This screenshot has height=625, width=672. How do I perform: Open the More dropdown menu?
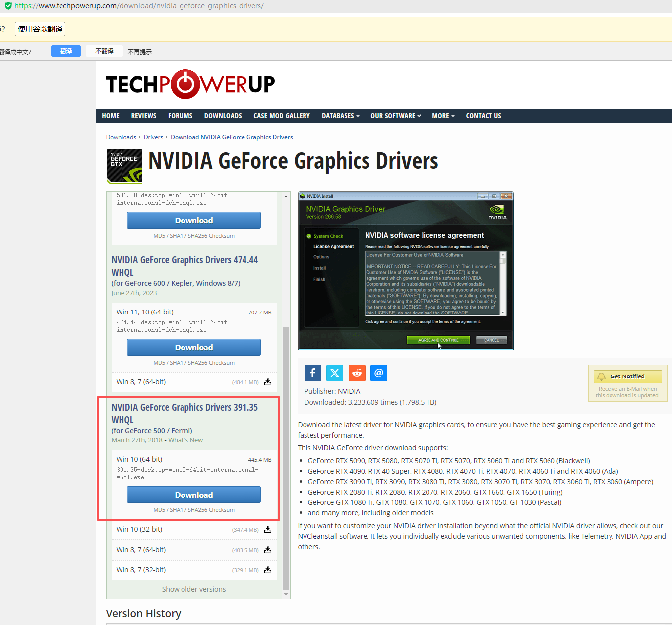tap(443, 116)
